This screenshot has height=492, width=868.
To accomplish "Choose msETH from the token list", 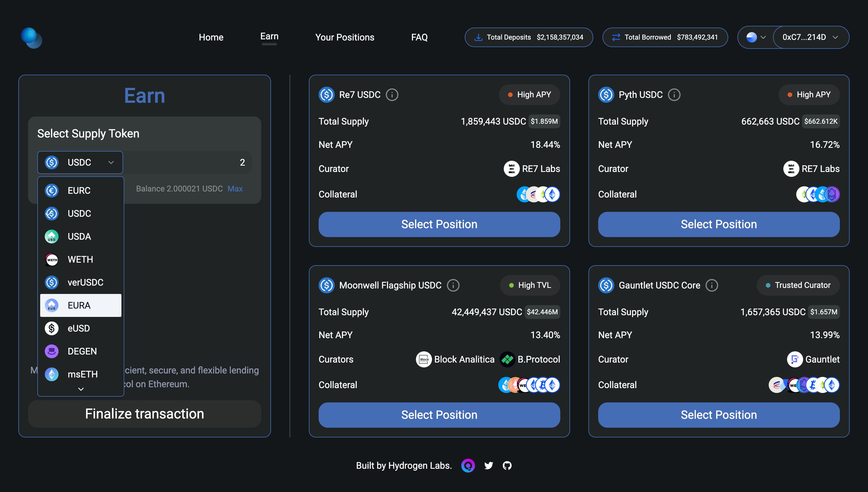I will 81,374.
